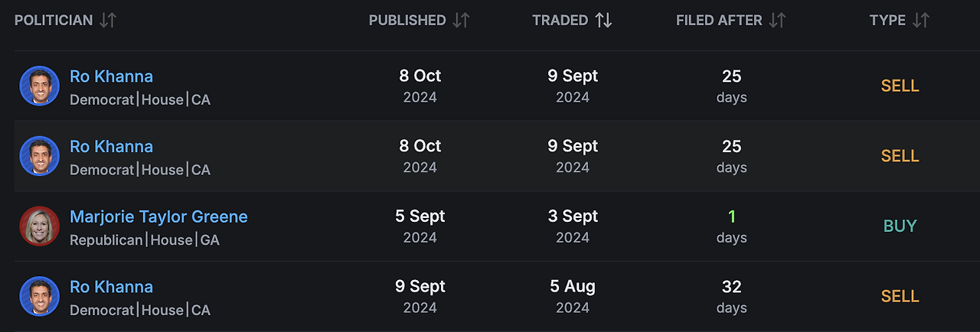Sort by Published column arrows icon

461,21
